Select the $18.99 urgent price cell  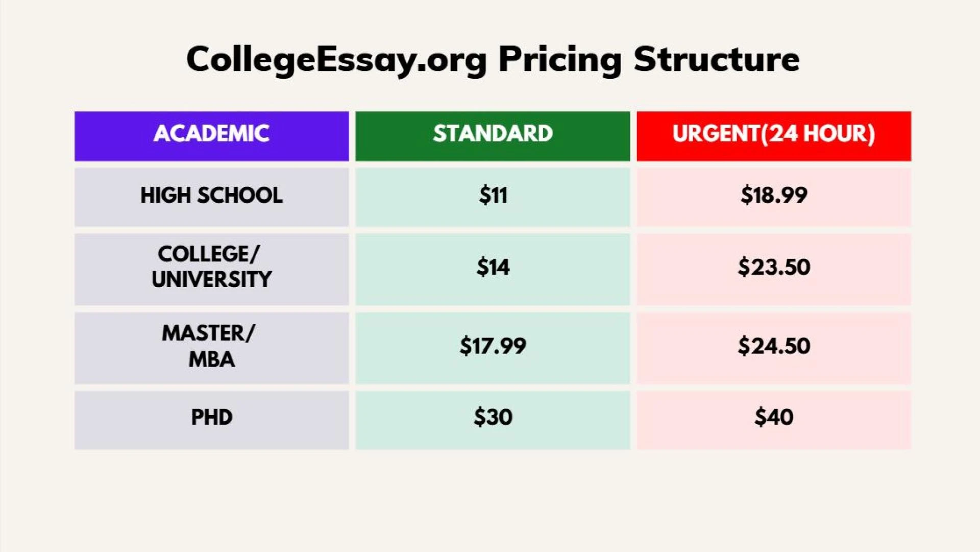point(774,197)
